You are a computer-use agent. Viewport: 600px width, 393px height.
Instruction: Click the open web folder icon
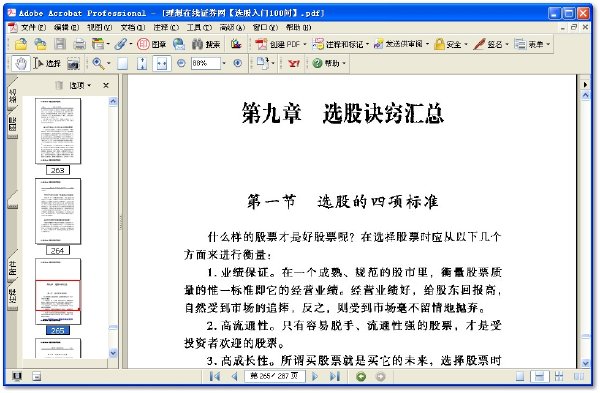pos(40,44)
